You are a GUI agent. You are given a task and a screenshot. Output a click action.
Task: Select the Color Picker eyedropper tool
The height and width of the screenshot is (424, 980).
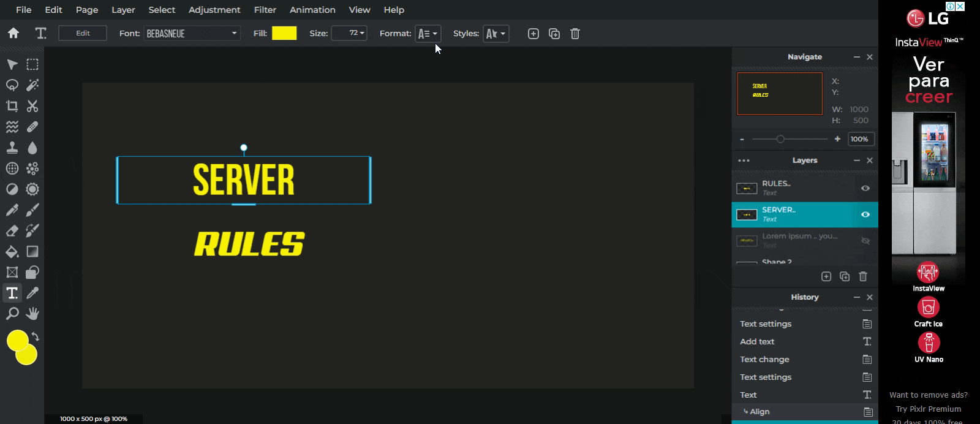pyautogui.click(x=32, y=293)
